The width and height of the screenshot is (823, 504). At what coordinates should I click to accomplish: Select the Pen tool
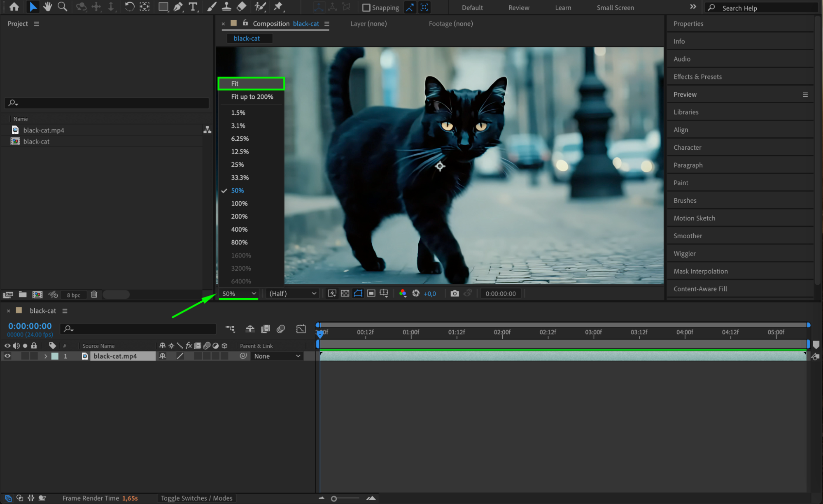tap(178, 7)
